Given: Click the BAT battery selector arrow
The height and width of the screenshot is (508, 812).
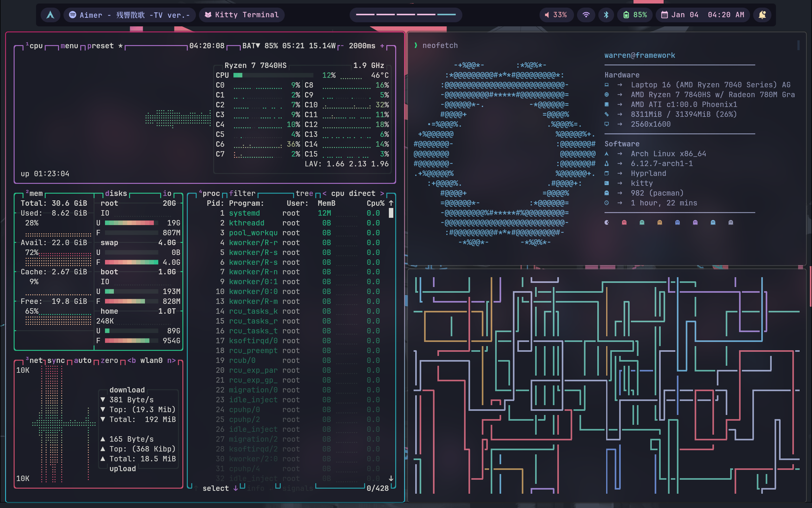Looking at the screenshot, I should click(x=258, y=46).
